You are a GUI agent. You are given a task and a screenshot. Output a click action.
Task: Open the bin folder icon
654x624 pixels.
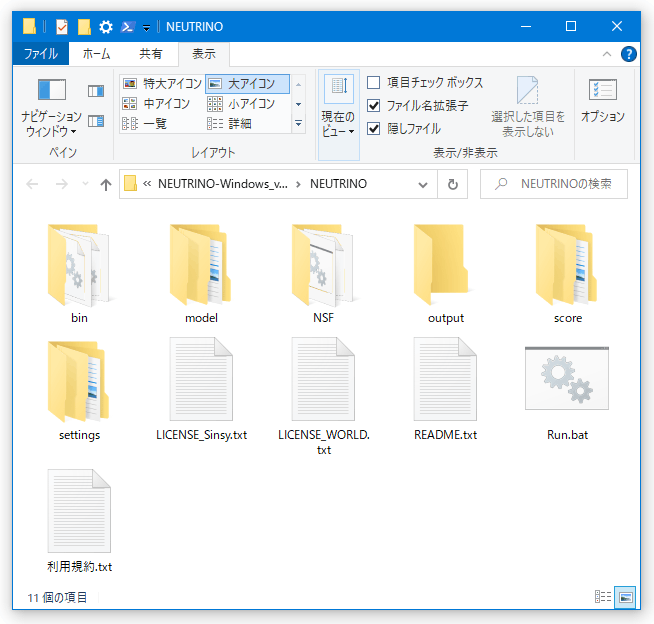click(79, 265)
